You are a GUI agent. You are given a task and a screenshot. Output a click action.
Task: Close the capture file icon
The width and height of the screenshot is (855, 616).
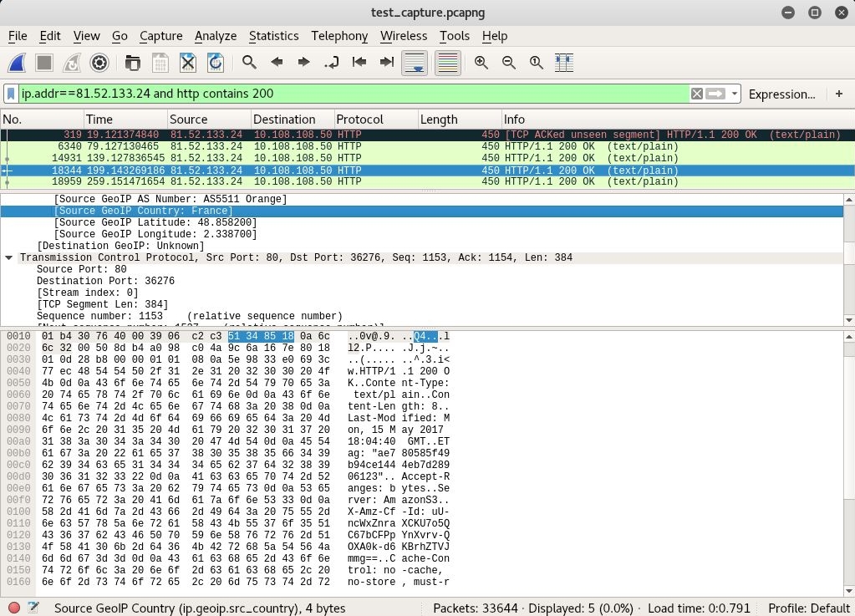(188, 63)
